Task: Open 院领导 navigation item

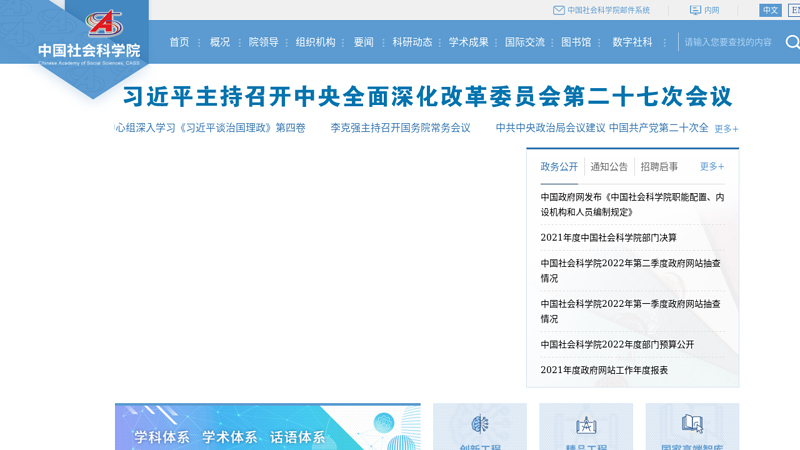Action: pyautogui.click(x=263, y=42)
